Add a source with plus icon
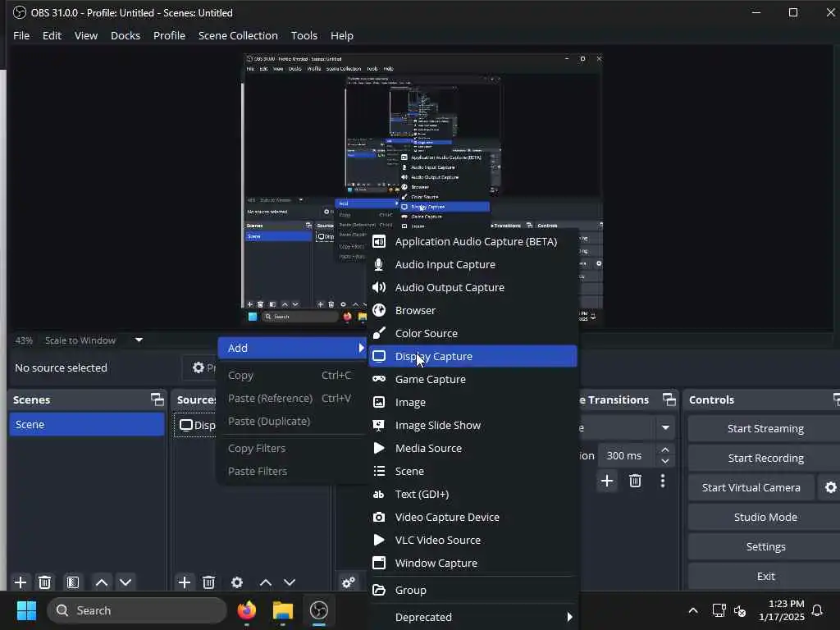The image size is (840, 630). tap(185, 582)
